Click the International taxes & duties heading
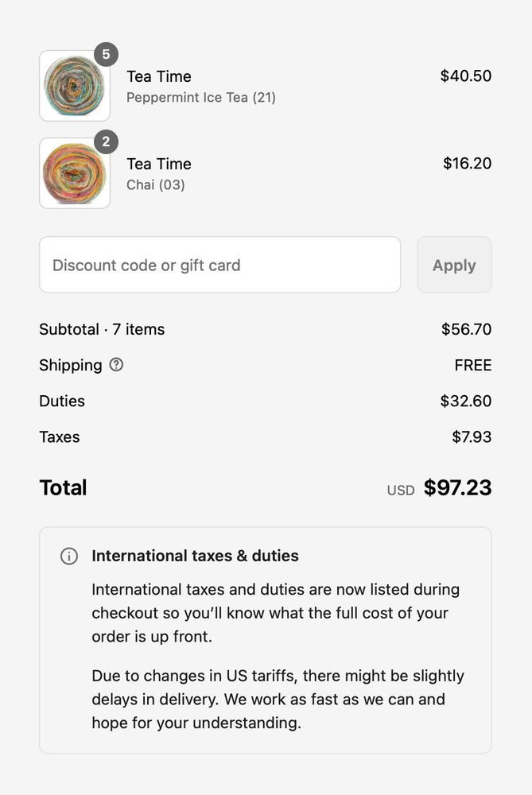The height and width of the screenshot is (795, 532). point(195,556)
